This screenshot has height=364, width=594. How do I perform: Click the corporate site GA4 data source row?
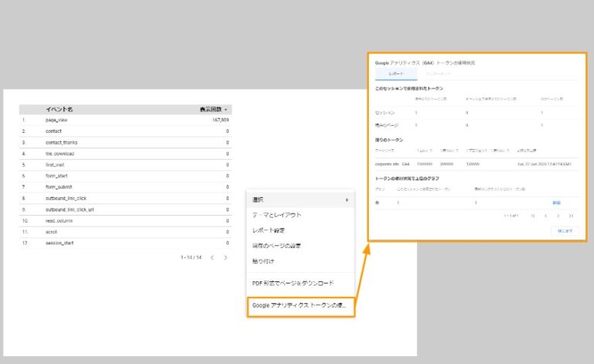click(x=476, y=164)
